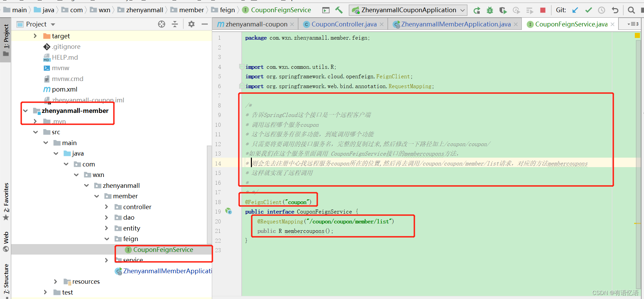Select .gitignore file in tree
This screenshot has width=644, height=299.
pyautogui.click(x=66, y=46)
